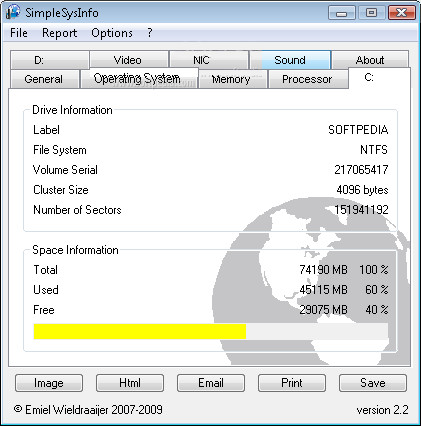This screenshot has width=421, height=426.
Task: Click the version 2.2 text
Action: coord(382,410)
